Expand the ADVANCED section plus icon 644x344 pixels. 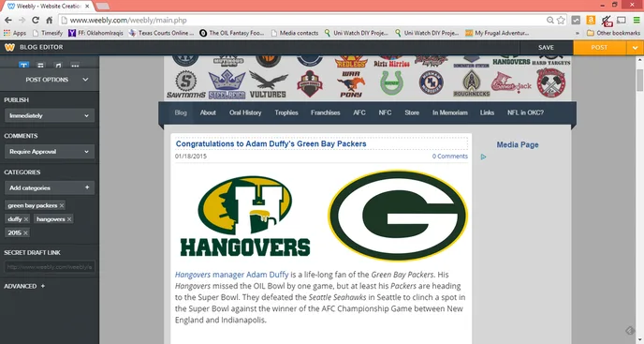click(43, 286)
